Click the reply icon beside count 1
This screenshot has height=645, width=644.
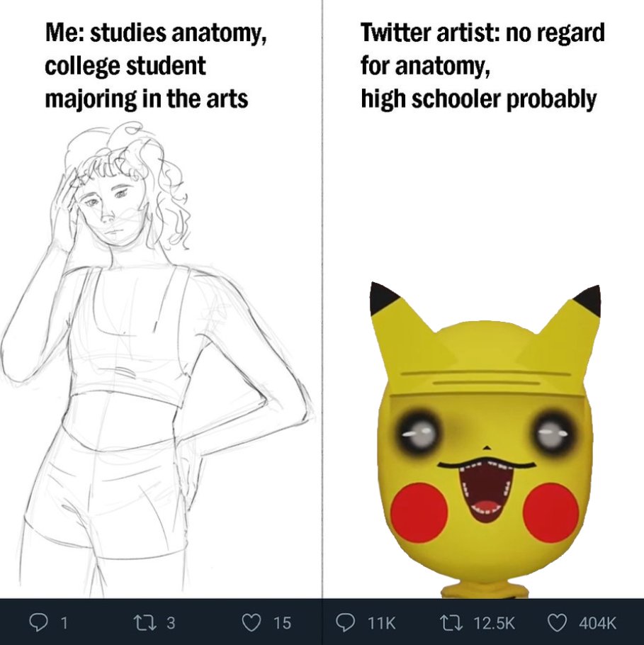[40, 622]
